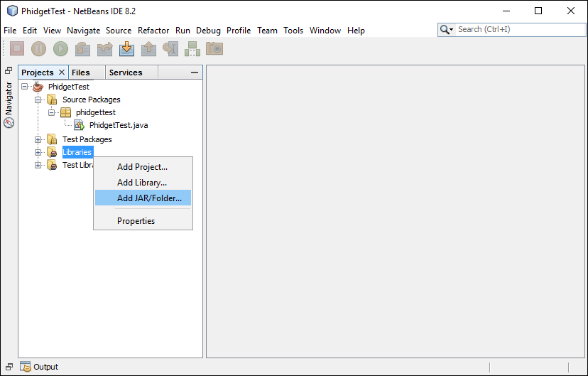
Task: Open the Refactor menu
Action: pos(153,31)
